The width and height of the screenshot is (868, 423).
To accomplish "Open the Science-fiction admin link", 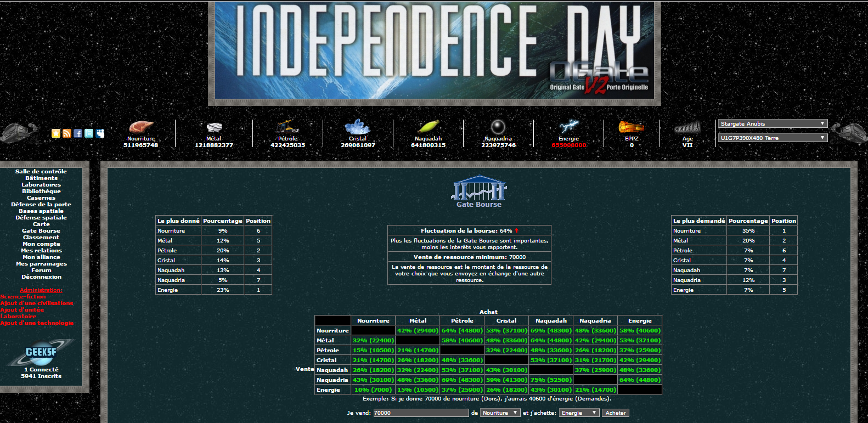I will pos(23,296).
